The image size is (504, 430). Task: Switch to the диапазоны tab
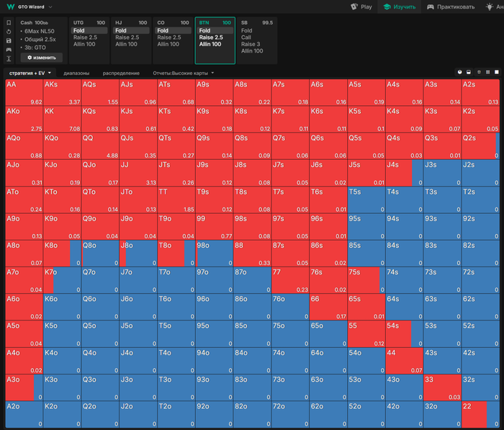click(76, 73)
